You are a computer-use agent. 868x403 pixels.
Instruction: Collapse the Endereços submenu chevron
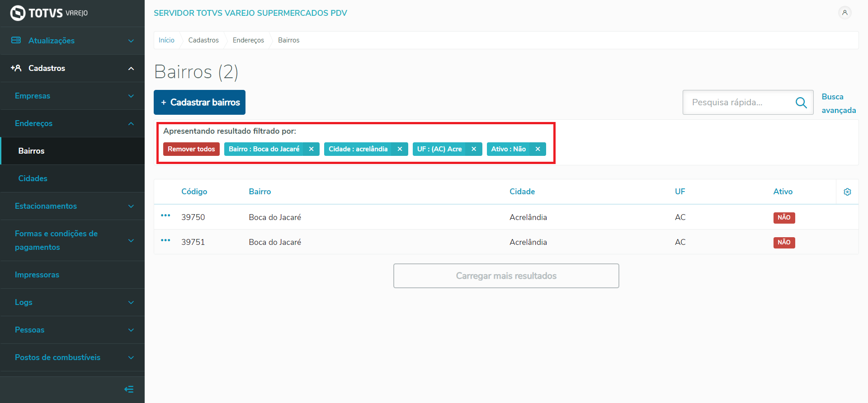(131, 124)
